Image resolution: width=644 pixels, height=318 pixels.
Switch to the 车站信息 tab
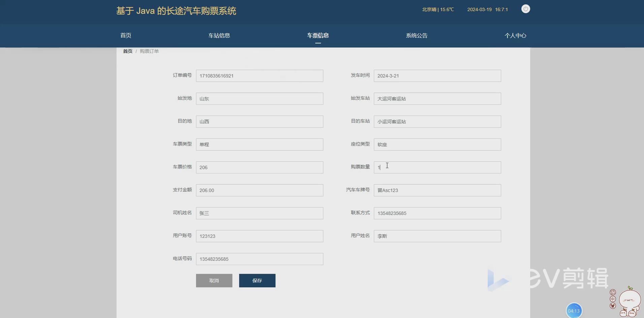pos(219,35)
